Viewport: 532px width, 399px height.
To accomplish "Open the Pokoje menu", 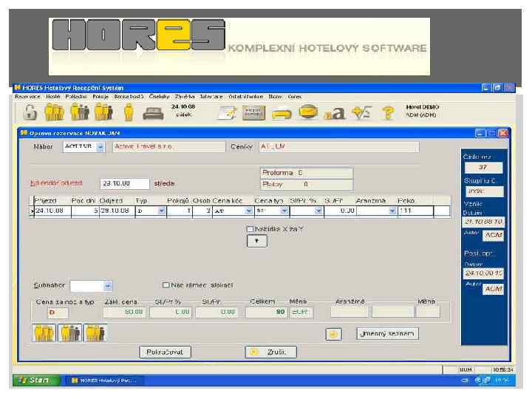I will pyautogui.click(x=100, y=97).
